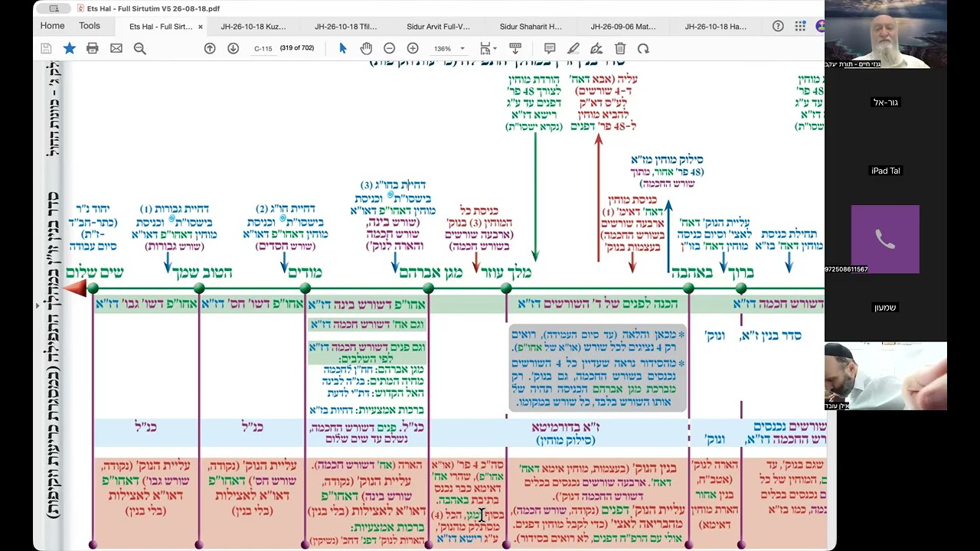Click the green timeline marker under מודים

[305, 288]
